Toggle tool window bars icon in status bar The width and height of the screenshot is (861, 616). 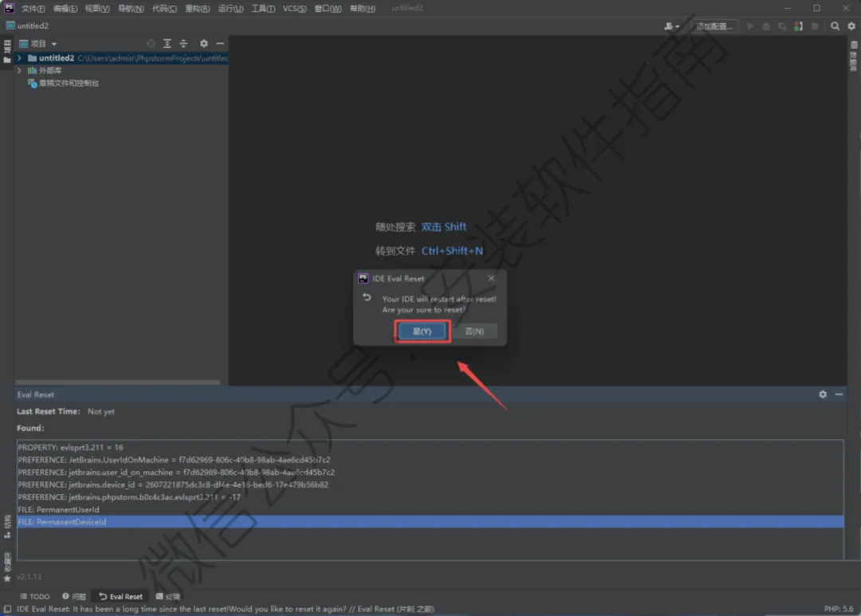[x=7, y=609]
